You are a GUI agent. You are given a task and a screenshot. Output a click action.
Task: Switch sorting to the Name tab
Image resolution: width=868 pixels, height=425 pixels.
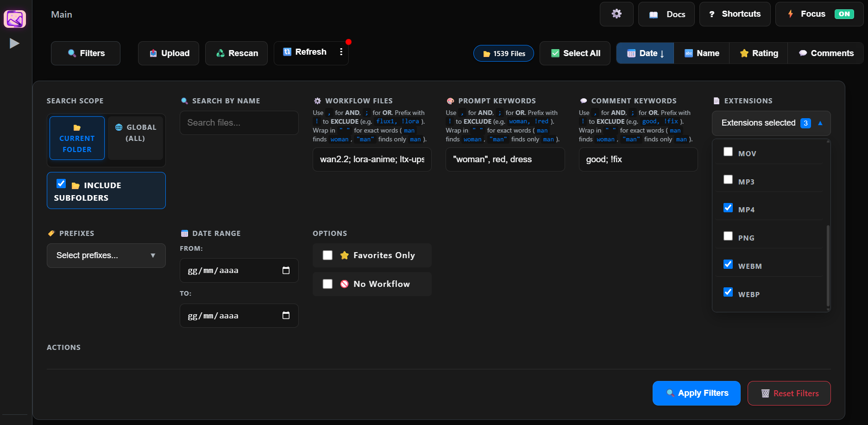click(701, 53)
